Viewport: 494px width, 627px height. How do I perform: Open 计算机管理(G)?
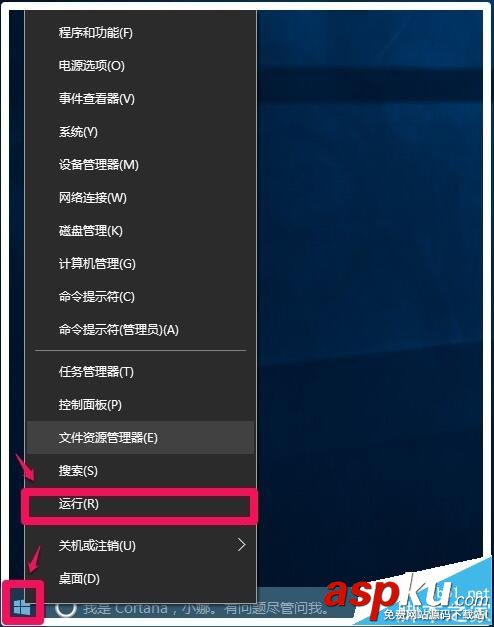[140, 264]
